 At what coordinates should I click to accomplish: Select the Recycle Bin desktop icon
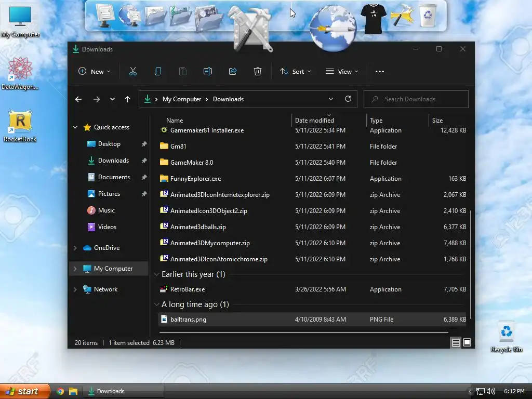(506, 337)
